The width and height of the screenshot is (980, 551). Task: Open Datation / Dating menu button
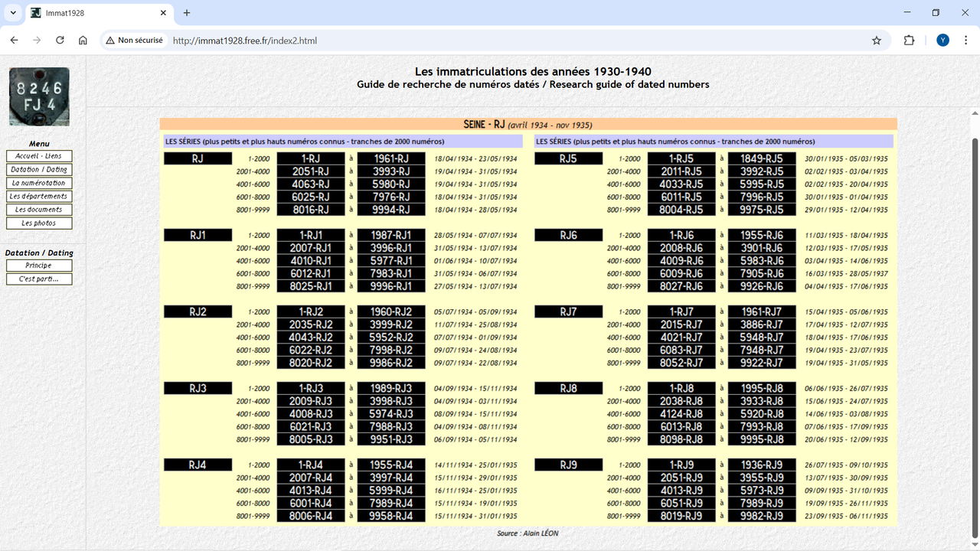39,170
